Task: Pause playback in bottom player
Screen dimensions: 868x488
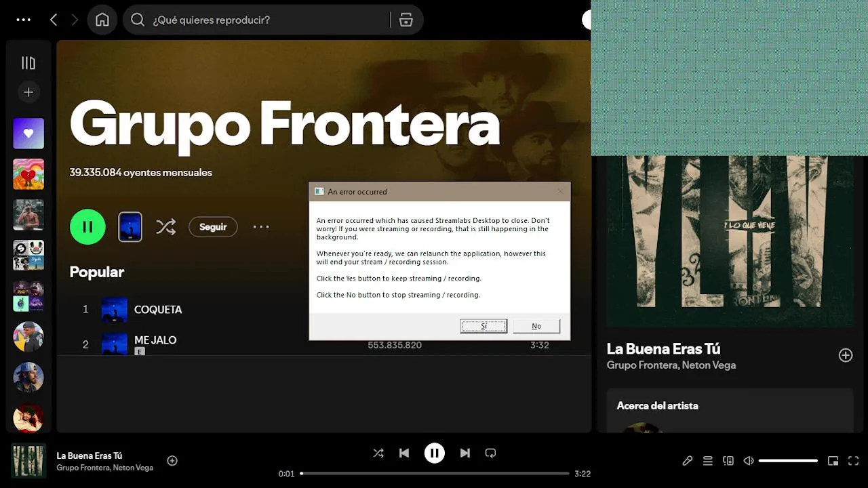Action: tap(435, 453)
